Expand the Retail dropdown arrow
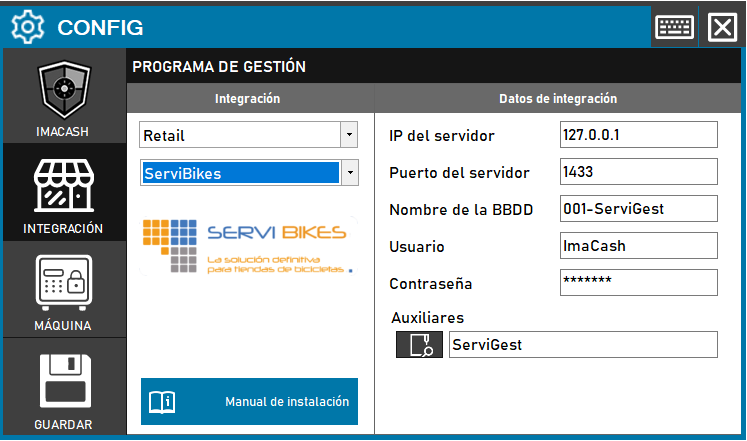The image size is (747, 441). coord(348,135)
